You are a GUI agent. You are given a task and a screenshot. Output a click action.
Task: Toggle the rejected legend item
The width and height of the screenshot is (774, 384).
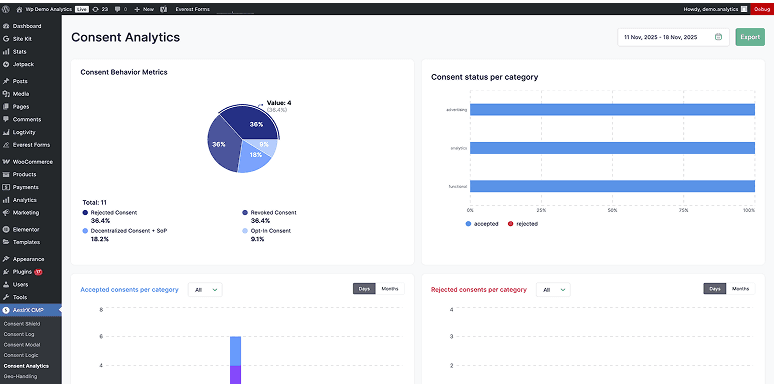pos(523,224)
